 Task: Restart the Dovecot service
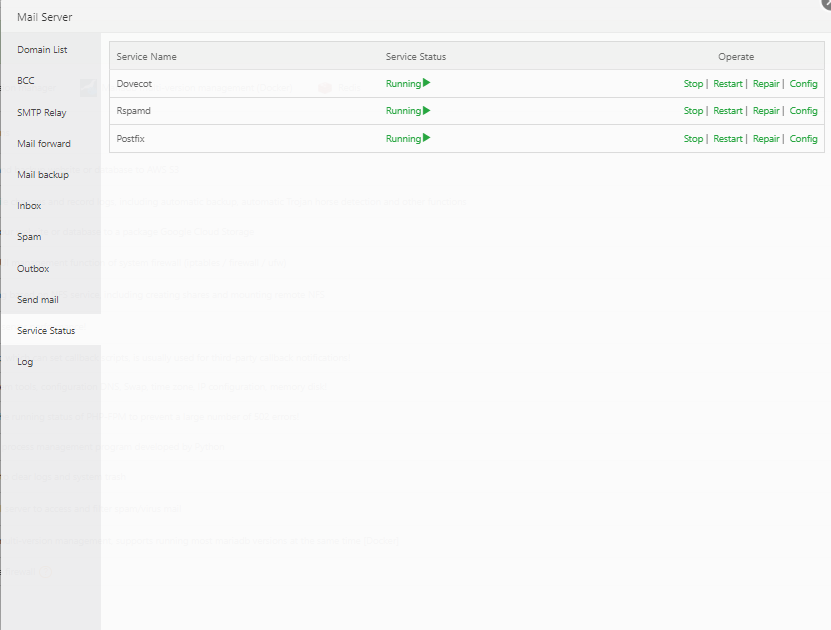coord(728,84)
